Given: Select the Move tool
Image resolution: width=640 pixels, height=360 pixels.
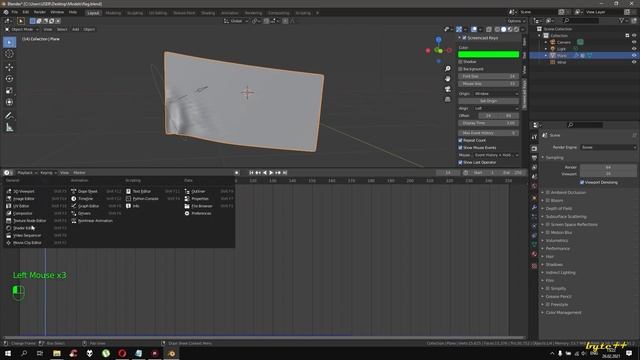Looking at the screenshot, I should point(9,67).
